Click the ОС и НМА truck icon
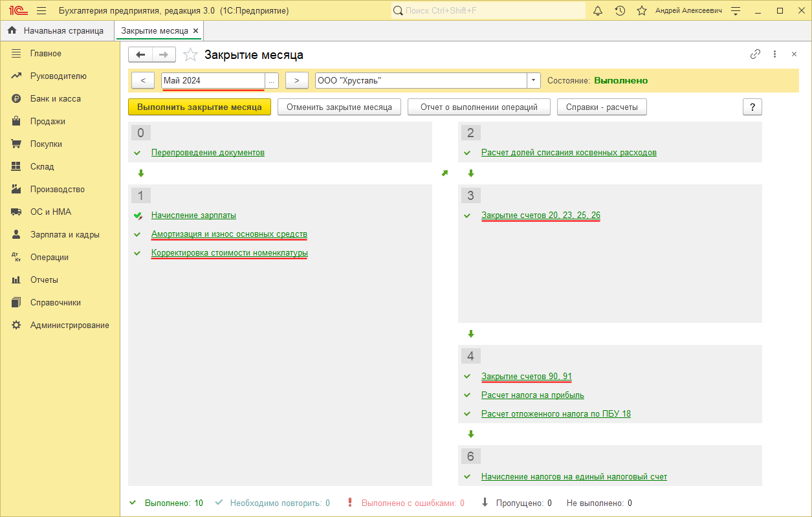The image size is (812, 517). 17,212
